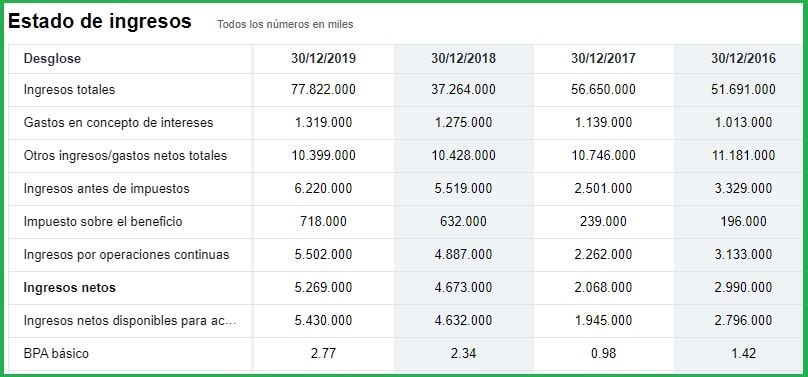Click value 37.264.000
Image resolution: width=808 pixels, height=377 pixels.
tap(463, 90)
